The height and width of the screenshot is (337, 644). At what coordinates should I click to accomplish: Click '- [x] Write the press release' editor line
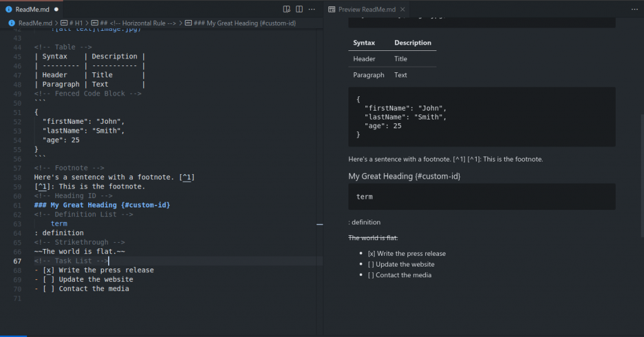pos(94,270)
